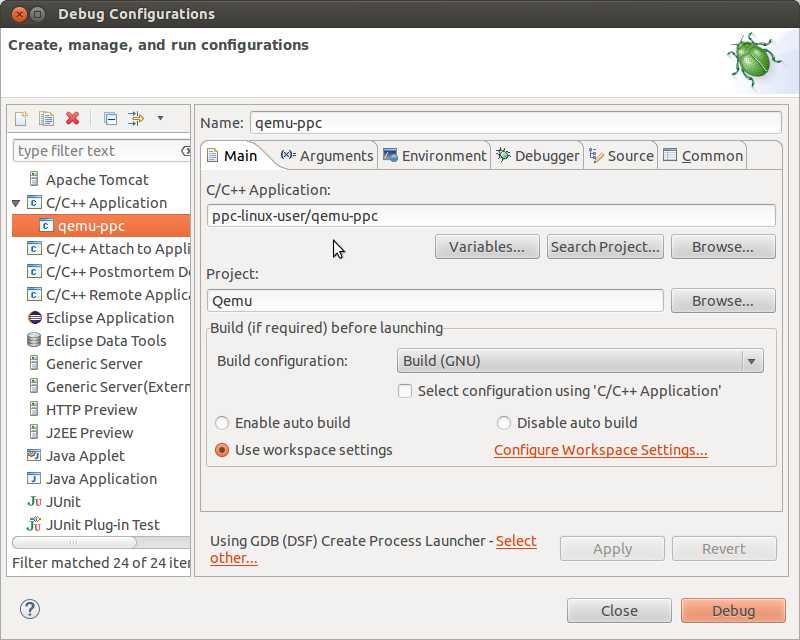This screenshot has height=640, width=800.
Task: Switch to the Main tab
Action: click(232, 156)
